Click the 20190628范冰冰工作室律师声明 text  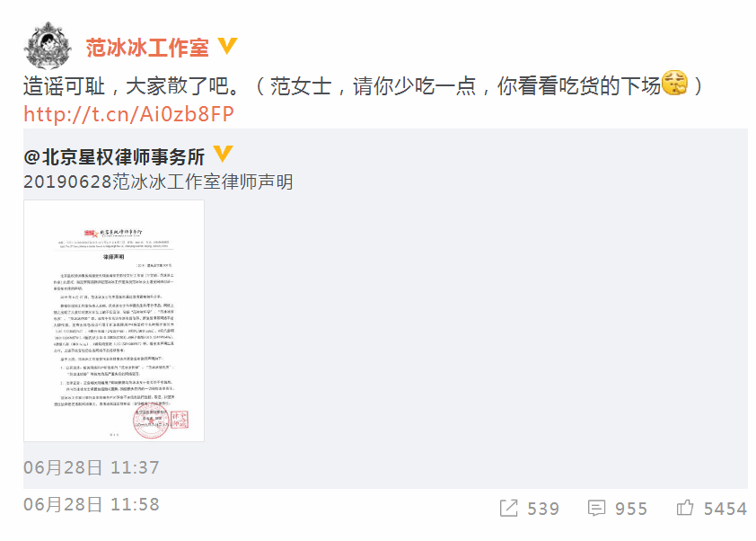click(158, 182)
